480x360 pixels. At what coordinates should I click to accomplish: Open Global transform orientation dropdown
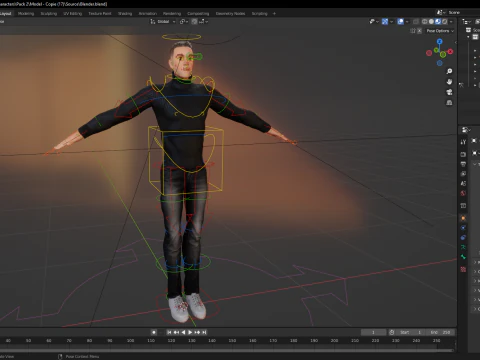[163, 21]
